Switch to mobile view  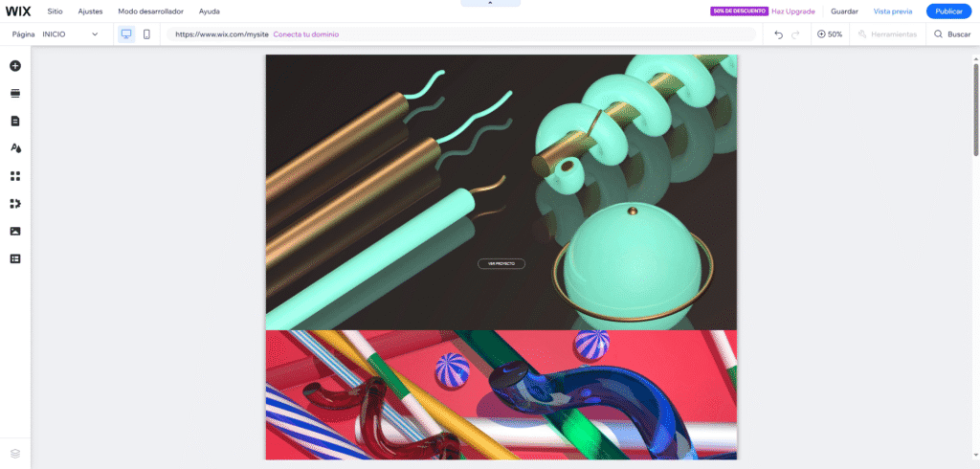146,34
